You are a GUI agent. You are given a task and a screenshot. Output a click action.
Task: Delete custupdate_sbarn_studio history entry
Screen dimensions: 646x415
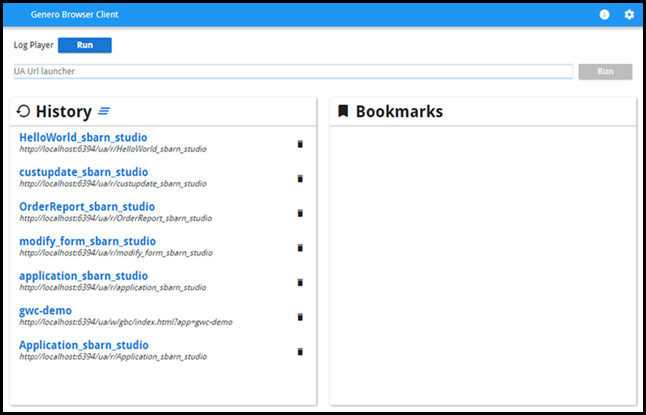click(299, 178)
